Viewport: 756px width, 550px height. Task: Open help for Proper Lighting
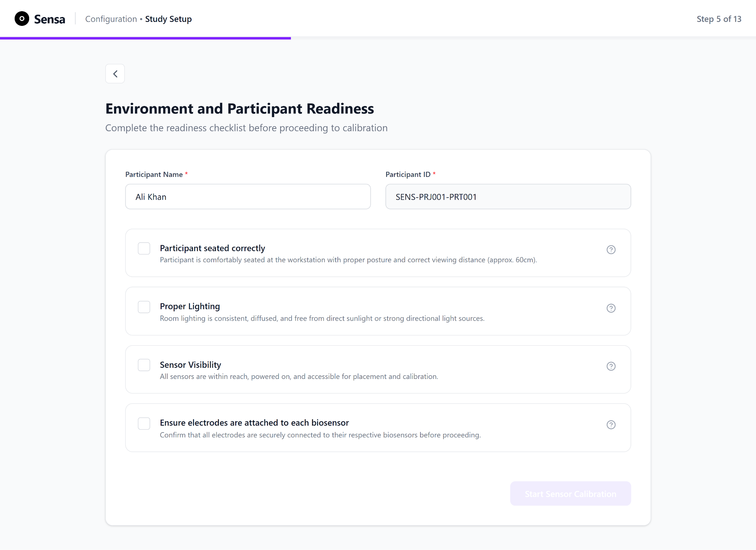[x=611, y=308]
